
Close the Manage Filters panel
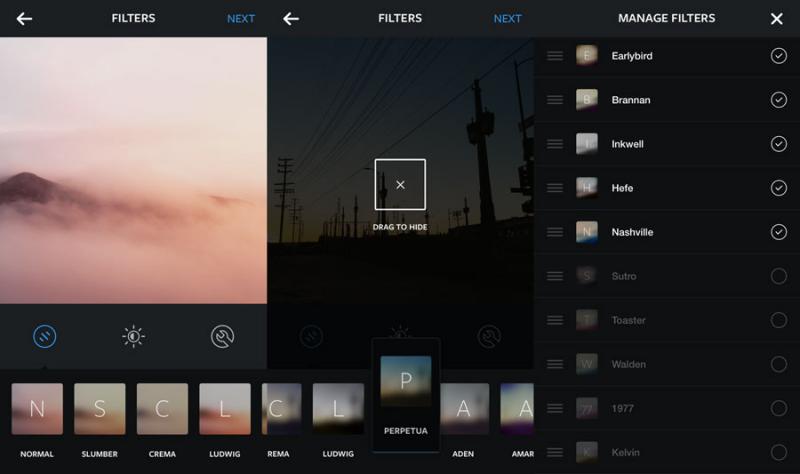(777, 19)
